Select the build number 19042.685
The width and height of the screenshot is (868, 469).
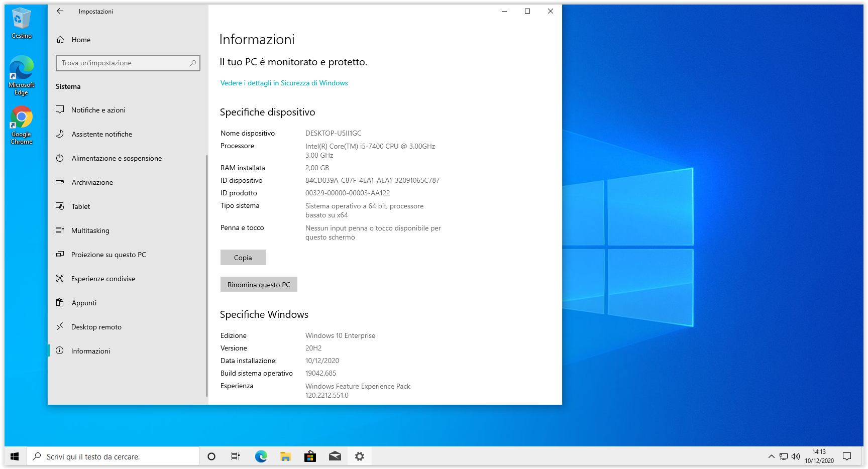(x=320, y=373)
